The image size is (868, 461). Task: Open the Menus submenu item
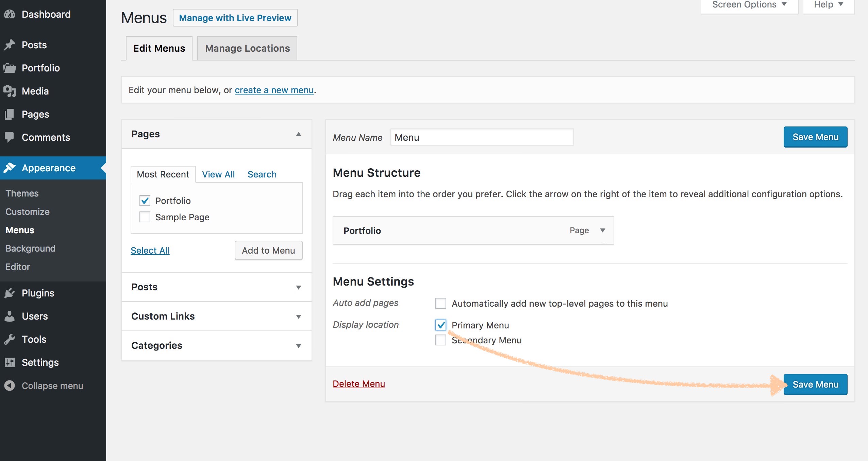[20, 230]
